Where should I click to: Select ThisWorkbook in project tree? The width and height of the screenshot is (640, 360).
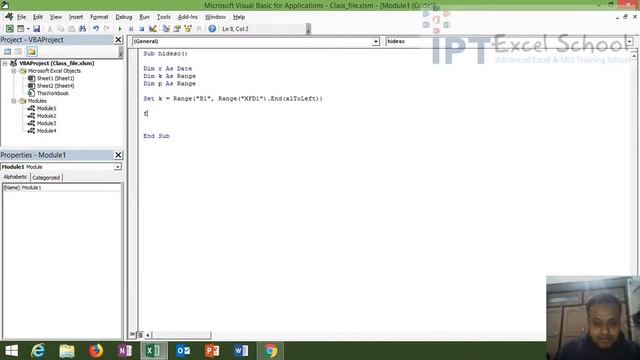pyautogui.click(x=53, y=93)
